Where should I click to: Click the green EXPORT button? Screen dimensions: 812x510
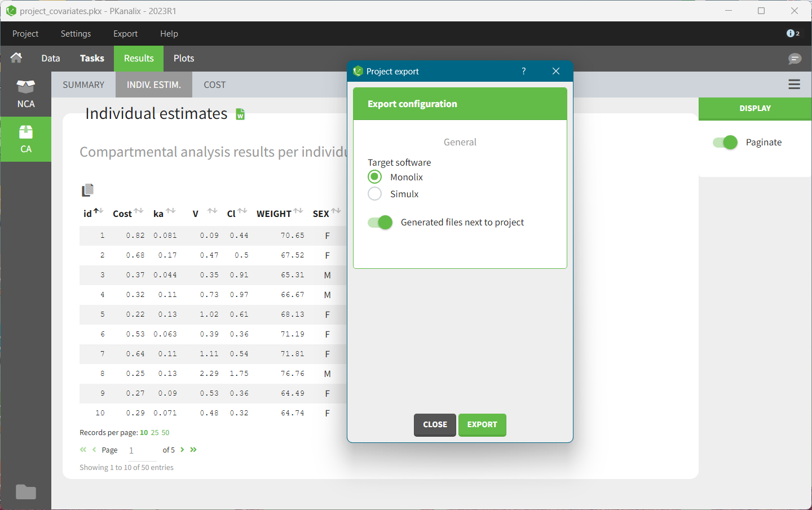pyautogui.click(x=482, y=425)
